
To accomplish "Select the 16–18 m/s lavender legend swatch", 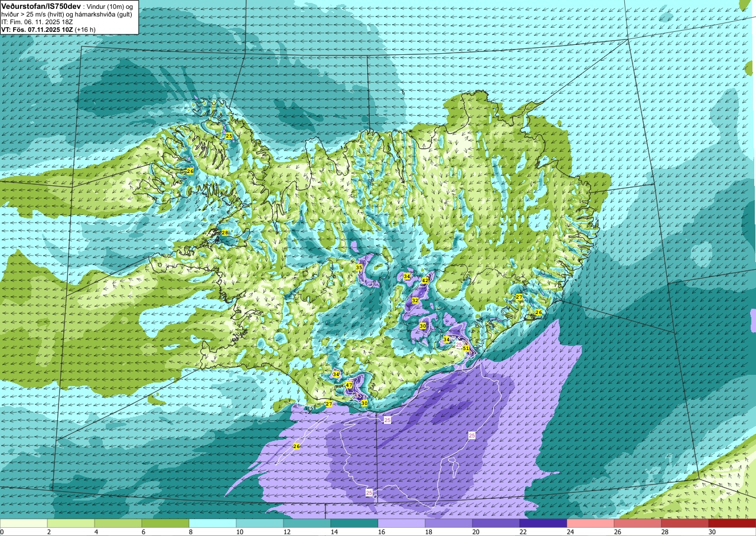I will coord(402,523).
